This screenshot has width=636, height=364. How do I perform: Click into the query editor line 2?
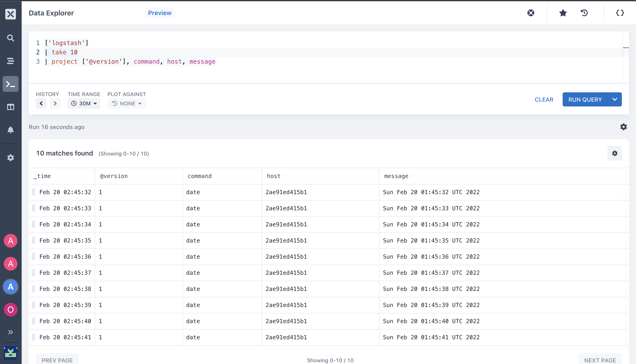[x=325, y=52]
